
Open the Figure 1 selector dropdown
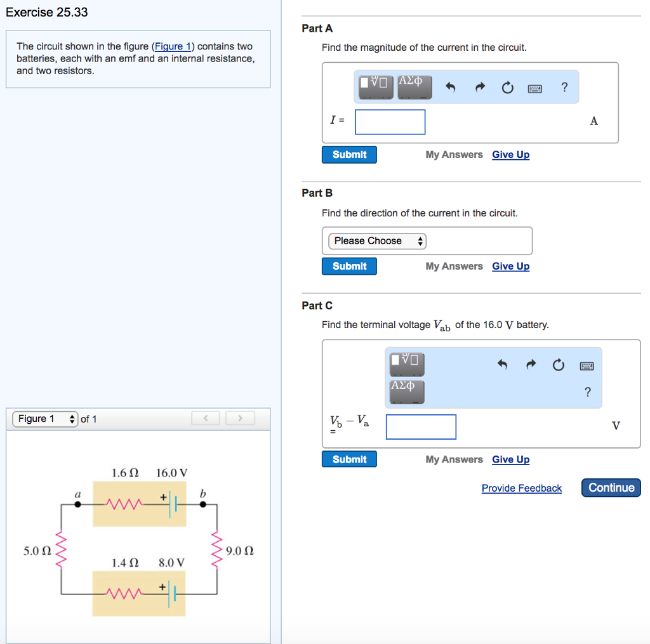(44, 418)
